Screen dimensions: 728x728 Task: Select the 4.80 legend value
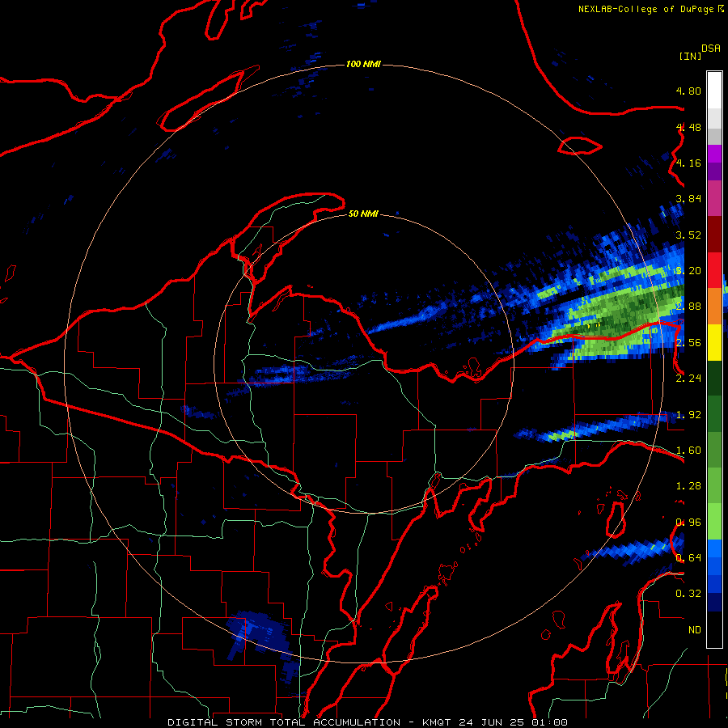pyautogui.click(x=688, y=91)
